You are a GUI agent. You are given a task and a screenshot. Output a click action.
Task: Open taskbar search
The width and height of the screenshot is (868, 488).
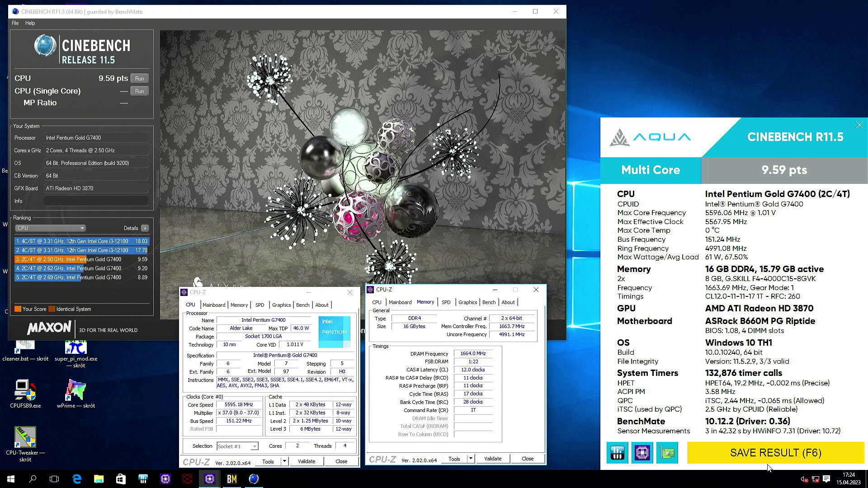tap(33, 479)
